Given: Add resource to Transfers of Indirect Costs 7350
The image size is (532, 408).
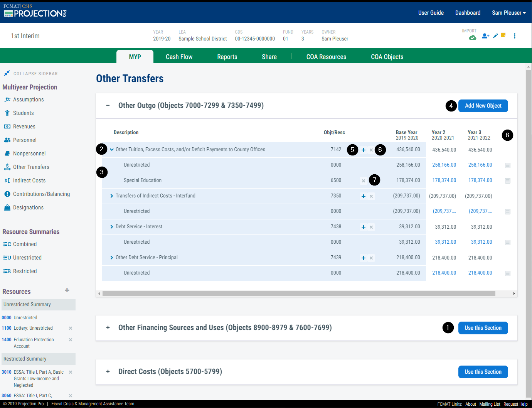Looking at the screenshot, I should click(x=364, y=196).
